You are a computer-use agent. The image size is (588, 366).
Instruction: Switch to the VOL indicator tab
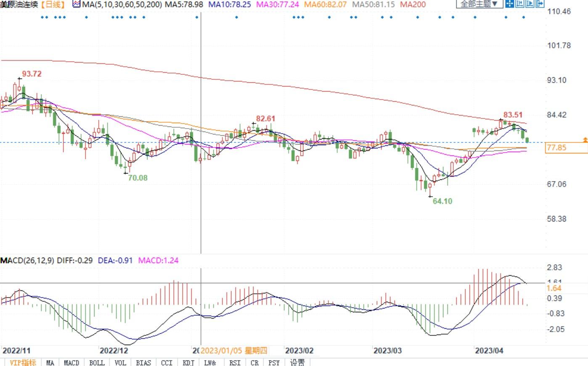point(120,362)
